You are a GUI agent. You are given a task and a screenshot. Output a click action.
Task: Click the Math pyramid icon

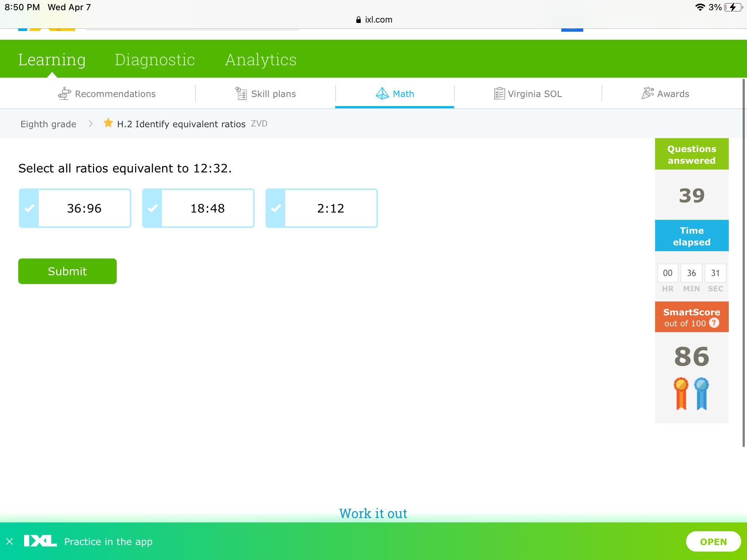click(382, 94)
